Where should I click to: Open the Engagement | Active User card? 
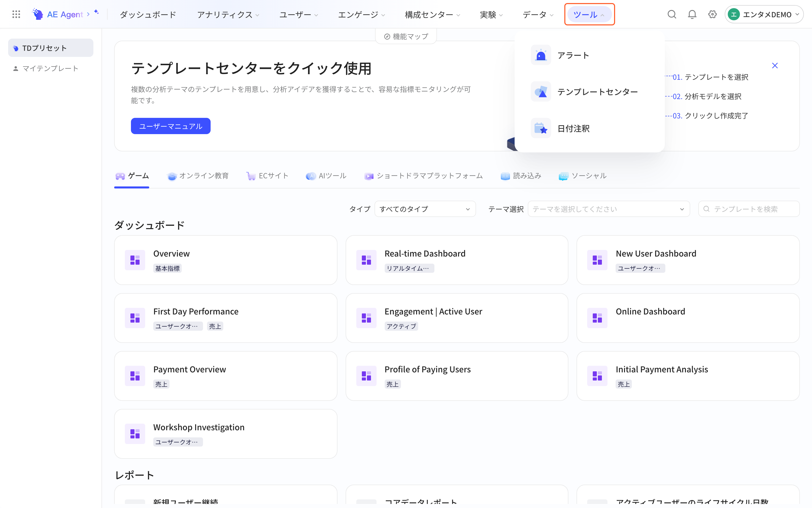[x=457, y=318]
